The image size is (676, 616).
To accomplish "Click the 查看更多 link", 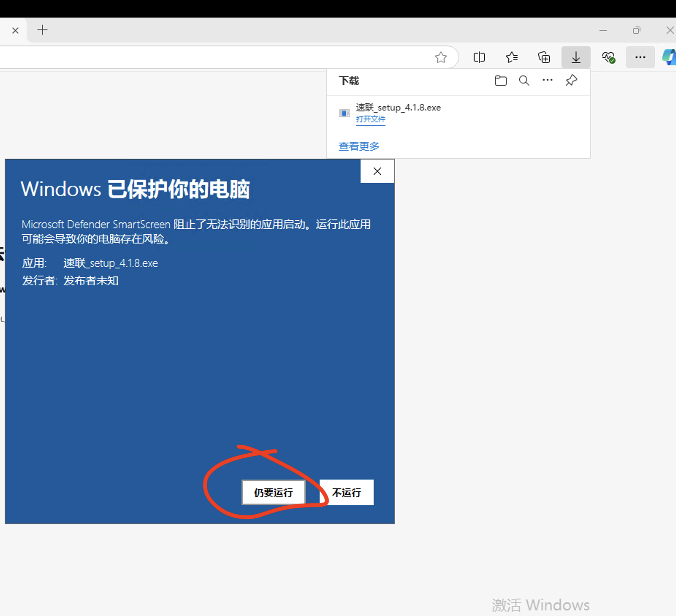I will pos(359,146).
